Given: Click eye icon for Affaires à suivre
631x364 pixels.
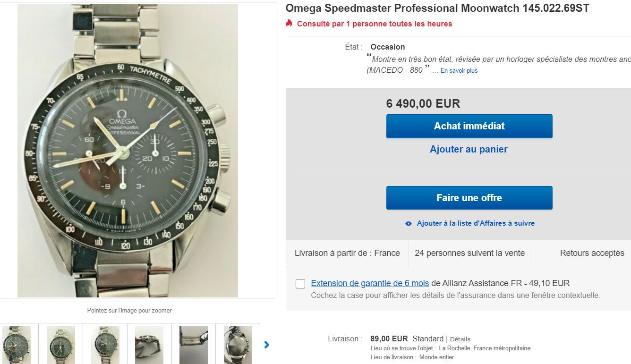Looking at the screenshot, I should pos(409,224).
